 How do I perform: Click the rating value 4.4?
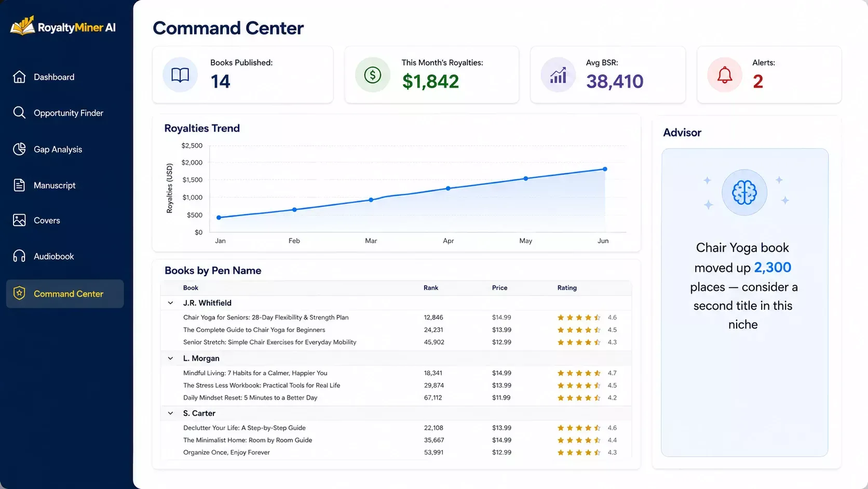click(x=612, y=440)
